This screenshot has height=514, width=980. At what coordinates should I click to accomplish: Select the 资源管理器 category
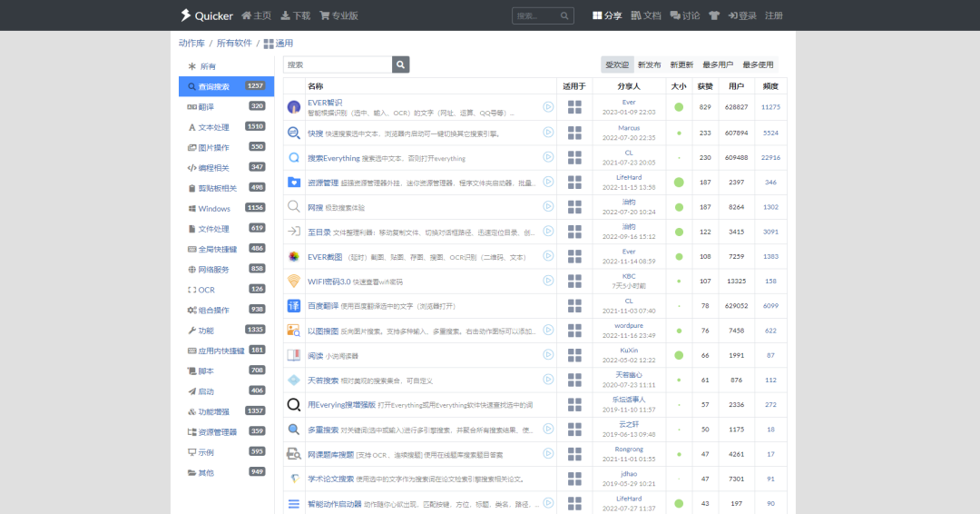226,432
